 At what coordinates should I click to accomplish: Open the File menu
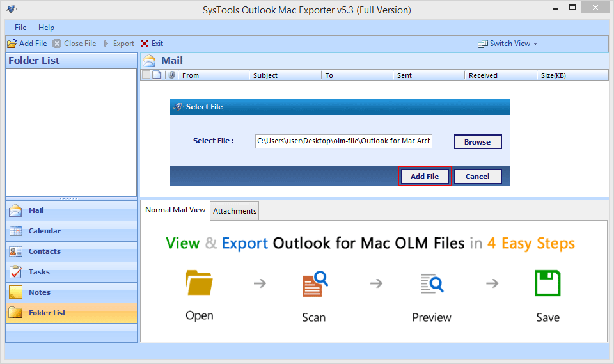click(x=20, y=28)
